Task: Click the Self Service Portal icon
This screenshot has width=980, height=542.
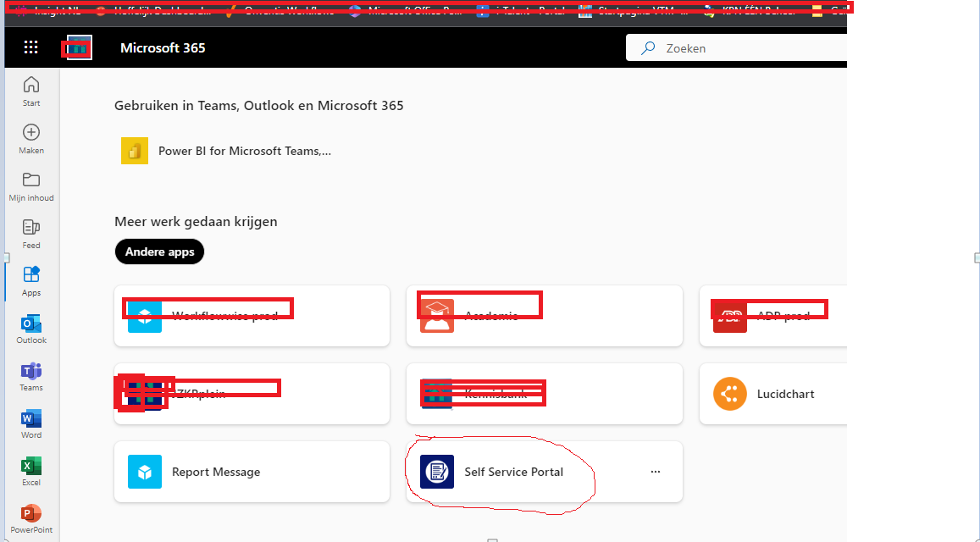Action: (x=437, y=472)
